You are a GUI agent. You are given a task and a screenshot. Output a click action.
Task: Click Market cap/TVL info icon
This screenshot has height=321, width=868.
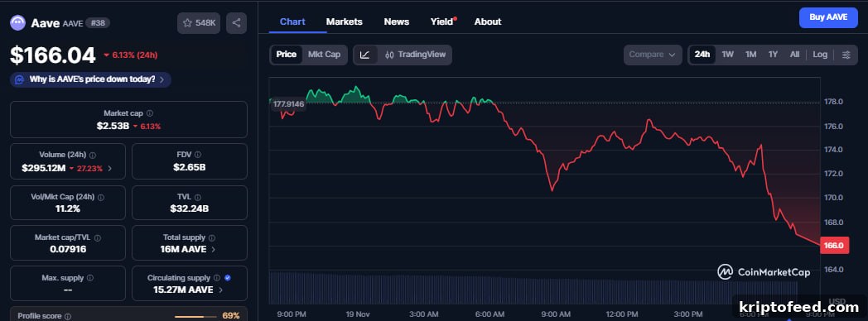pos(98,237)
